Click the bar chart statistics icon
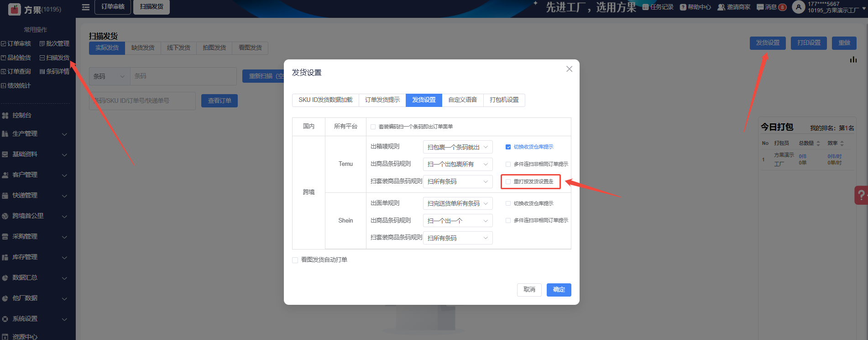 pyautogui.click(x=853, y=60)
